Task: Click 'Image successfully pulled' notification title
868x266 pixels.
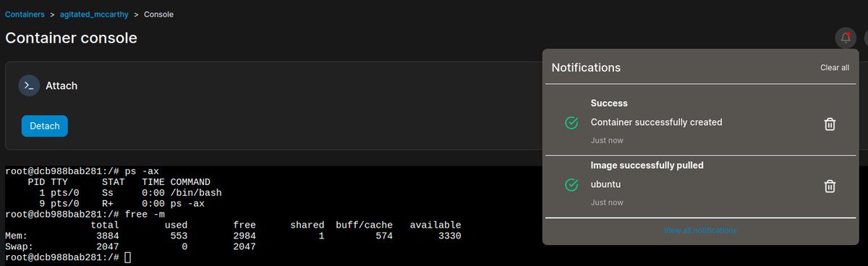Action: [x=647, y=166]
